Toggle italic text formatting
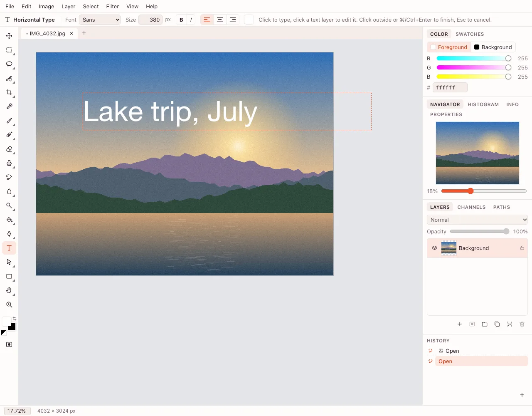532x416 pixels. coord(191,20)
